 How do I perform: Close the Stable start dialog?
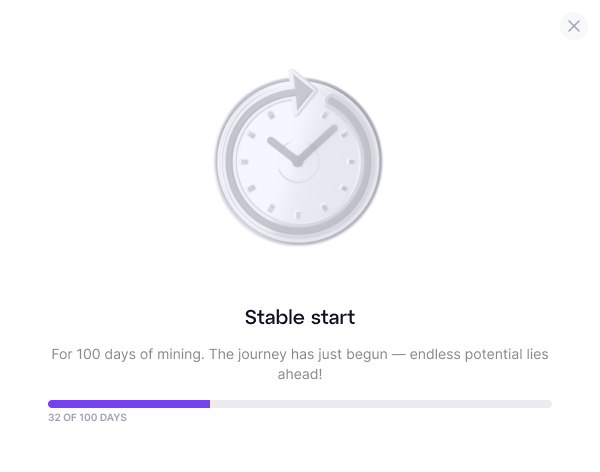tap(573, 26)
